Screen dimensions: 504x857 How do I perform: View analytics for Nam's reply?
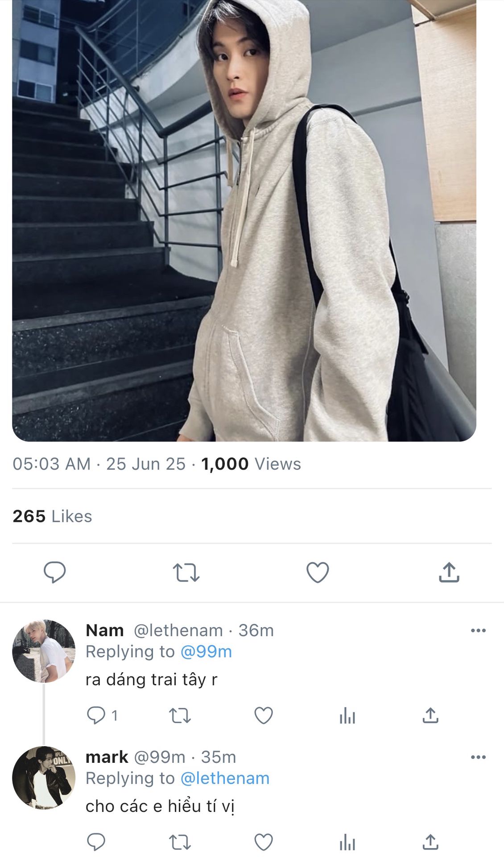[x=347, y=716]
